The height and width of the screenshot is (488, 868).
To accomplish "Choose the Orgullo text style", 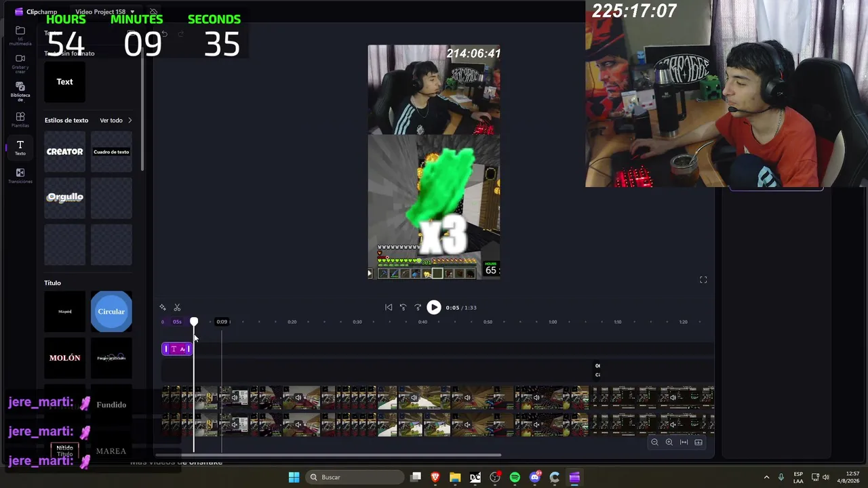I will 64,198.
